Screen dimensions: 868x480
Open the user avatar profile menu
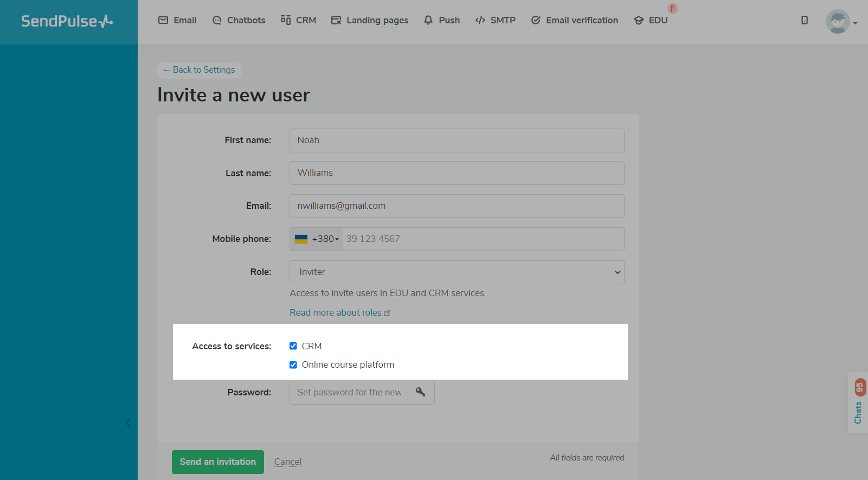[x=837, y=22]
